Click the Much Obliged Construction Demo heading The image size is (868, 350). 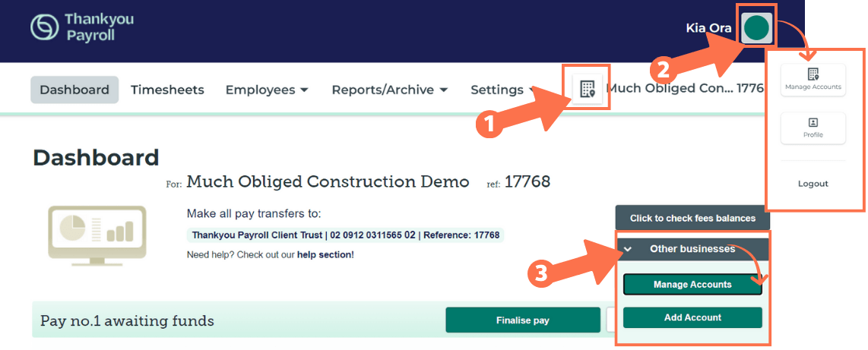click(328, 181)
